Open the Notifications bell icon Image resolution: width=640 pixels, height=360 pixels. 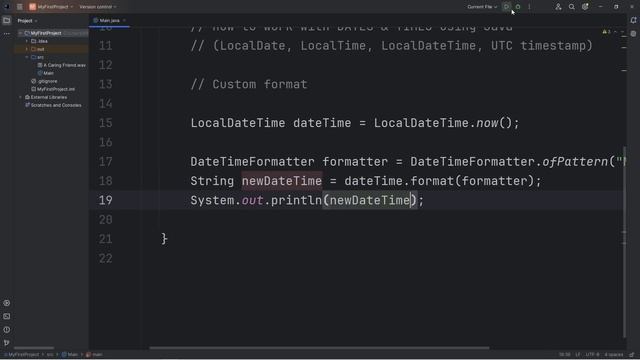633,20
